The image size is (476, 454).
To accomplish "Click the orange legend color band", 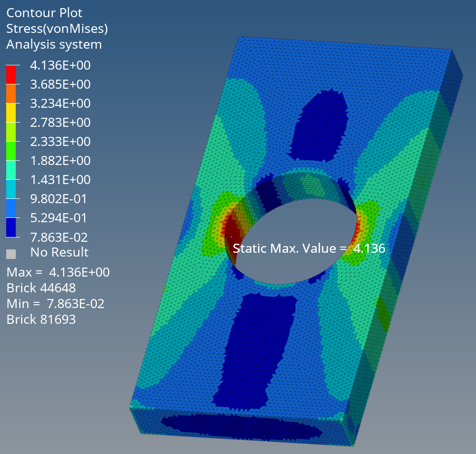I will (x=11, y=94).
